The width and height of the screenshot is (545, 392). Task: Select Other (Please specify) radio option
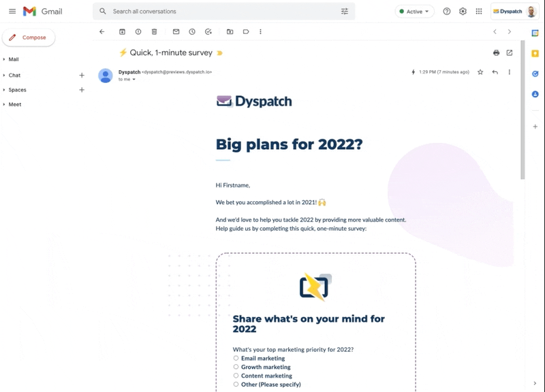(236, 384)
